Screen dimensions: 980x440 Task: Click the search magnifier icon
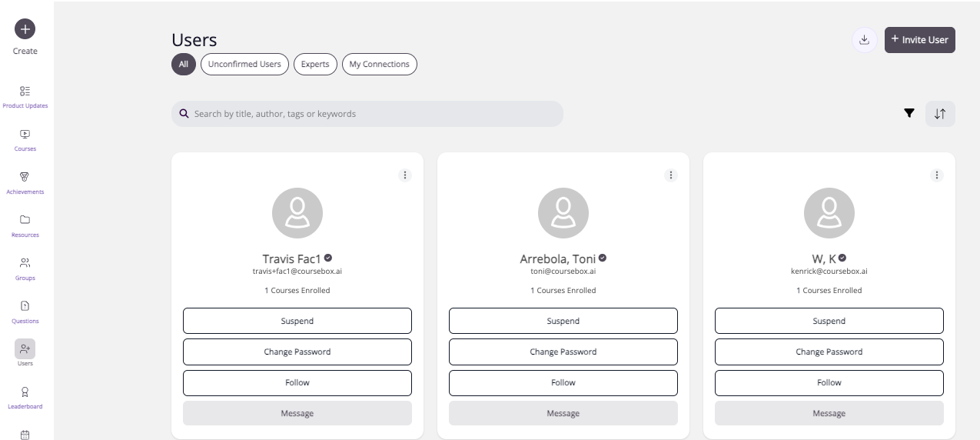(x=184, y=114)
